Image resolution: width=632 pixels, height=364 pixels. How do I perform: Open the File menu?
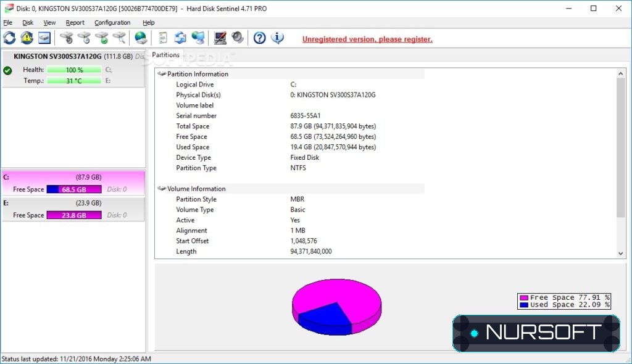pos(7,23)
